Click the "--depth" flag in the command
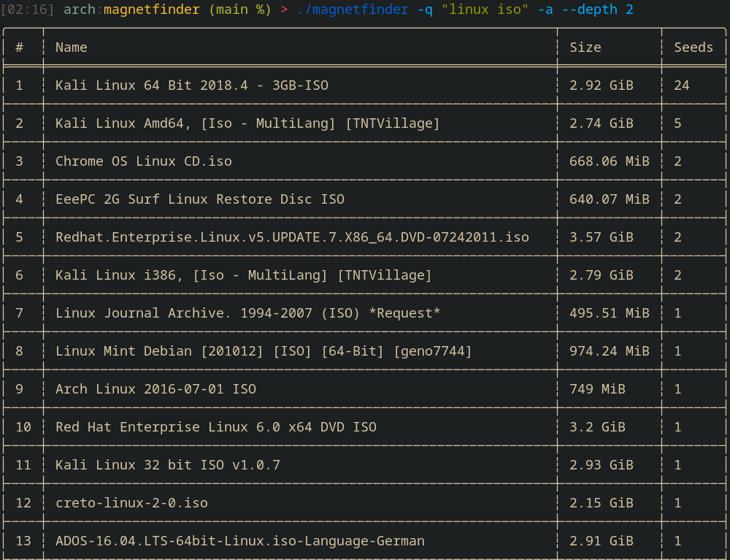 [589, 9]
